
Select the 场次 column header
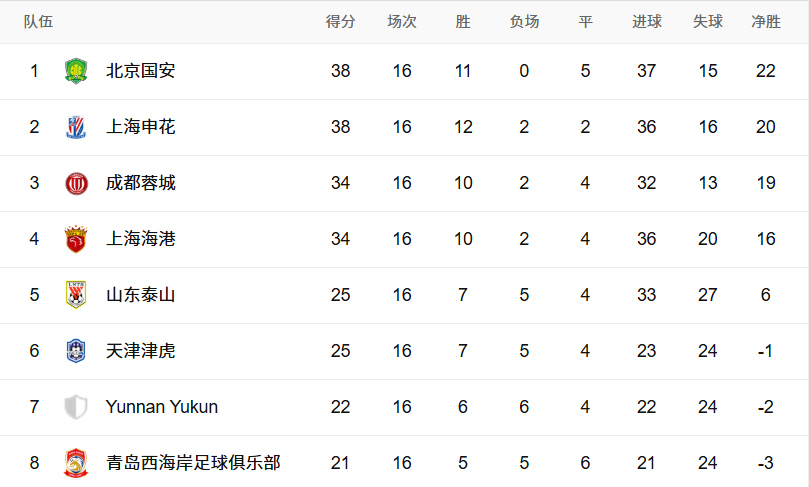(402, 22)
